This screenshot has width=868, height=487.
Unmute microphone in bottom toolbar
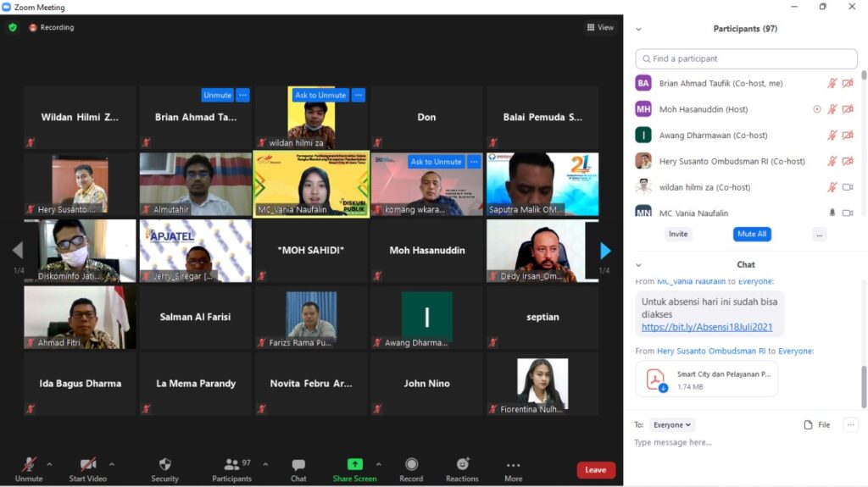(29, 470)
